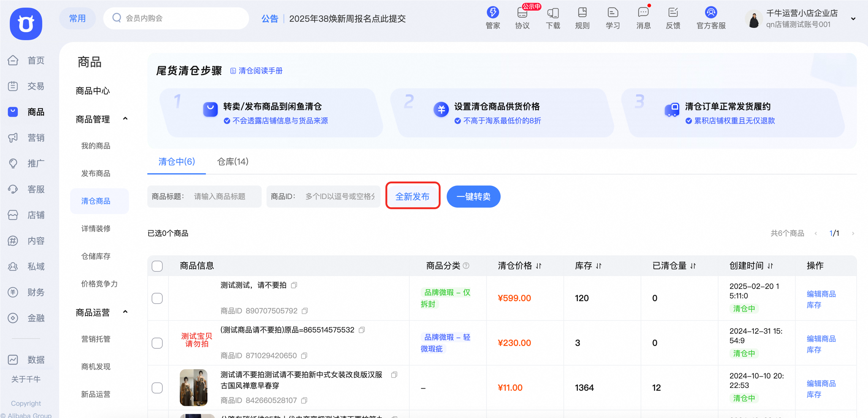
Task: Click 库存 link for ¥230.00 product
Action: pos(814,350)
